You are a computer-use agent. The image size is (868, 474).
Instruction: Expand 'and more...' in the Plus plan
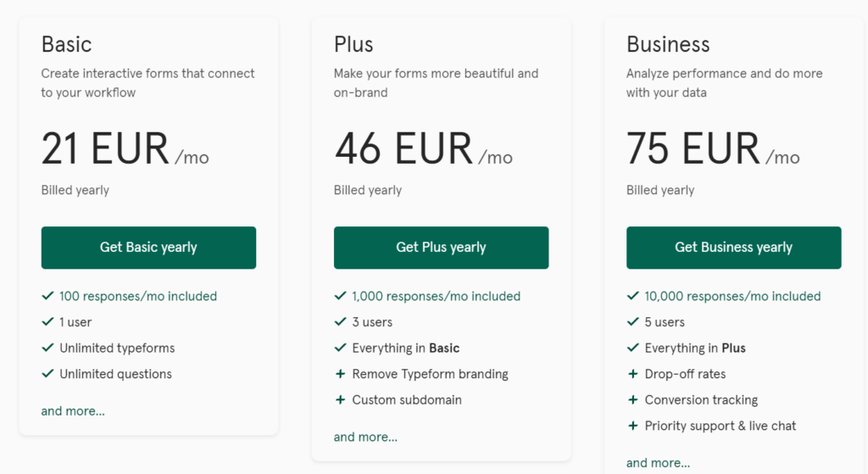click(x=365, y=438)
